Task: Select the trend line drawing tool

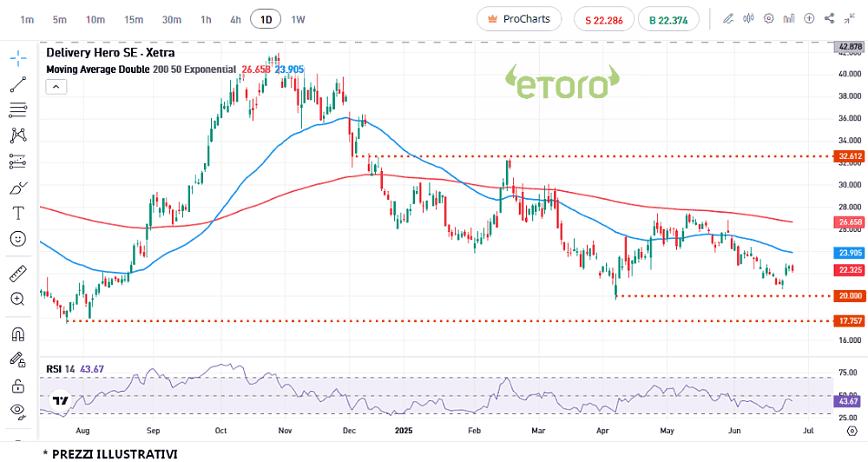Action: coord(18,84)
